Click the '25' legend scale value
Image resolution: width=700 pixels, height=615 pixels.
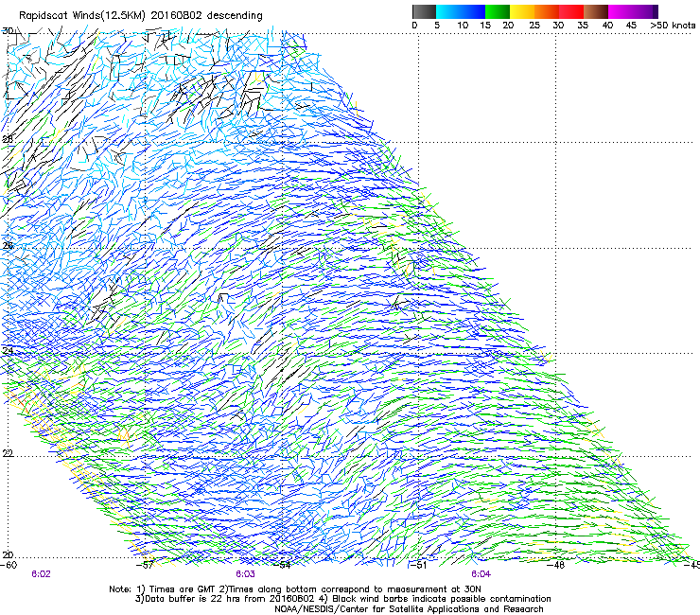[x=534, y=26]
